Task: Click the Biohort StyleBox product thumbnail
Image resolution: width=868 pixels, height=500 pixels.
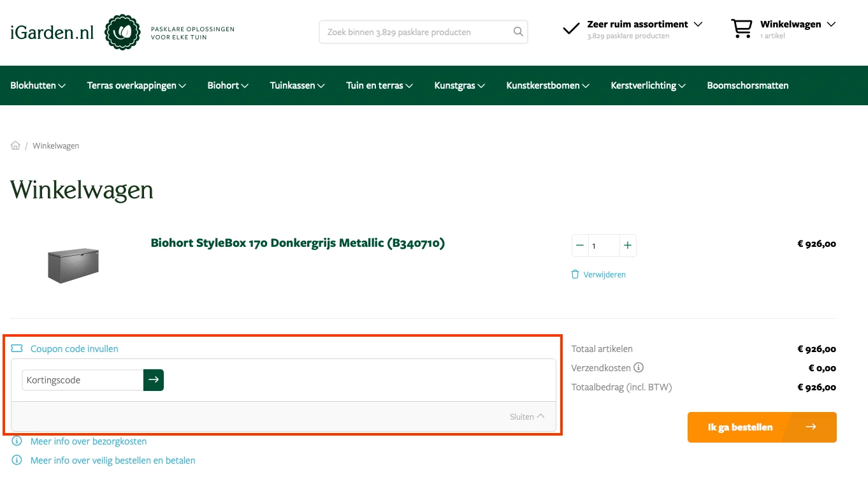Action: [74, 265]
